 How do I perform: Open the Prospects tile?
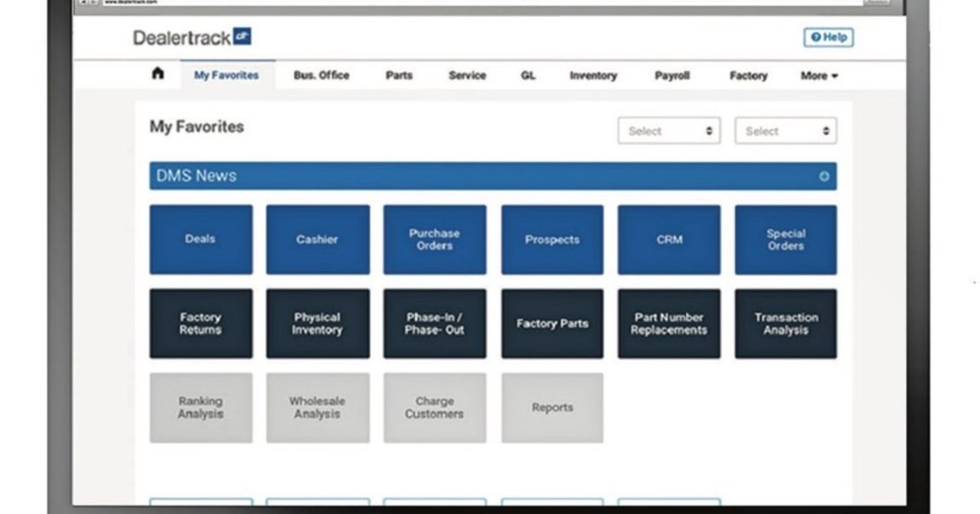click(552, 239)
